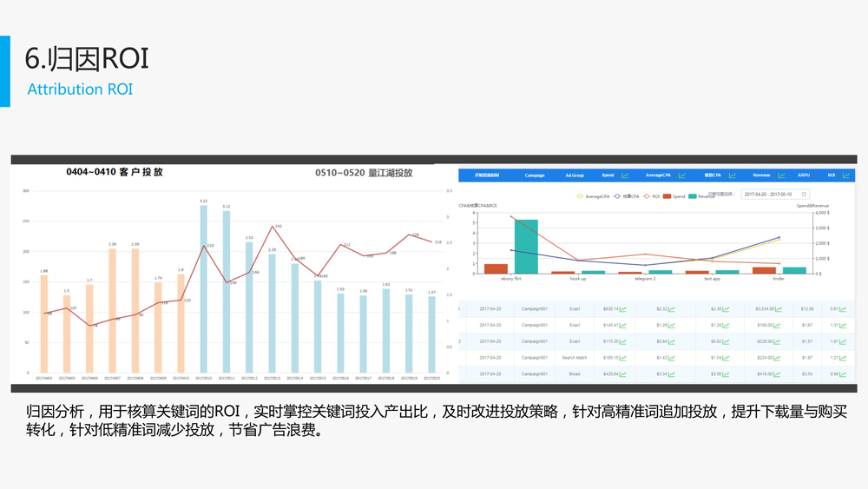The width and height of the screenshot is (868, 489).
Task: Click the calendar icon in date range field
Action: tap(803, 195)
